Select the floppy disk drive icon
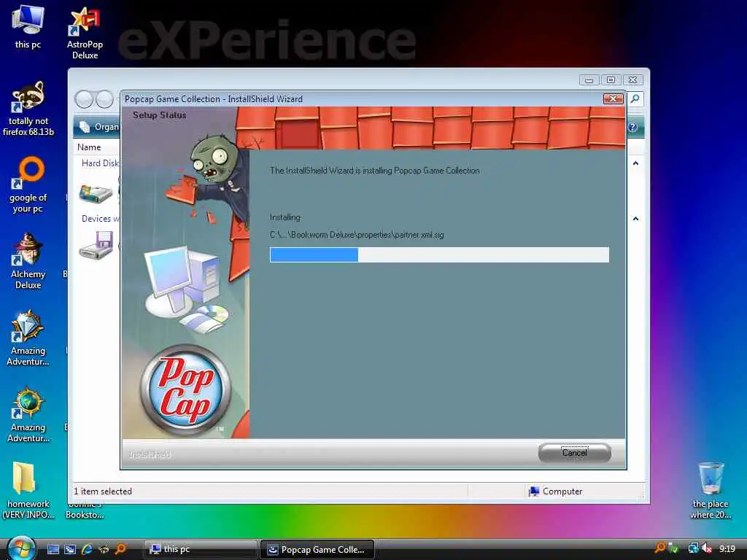747x560 pixels. tap(97, 245)
